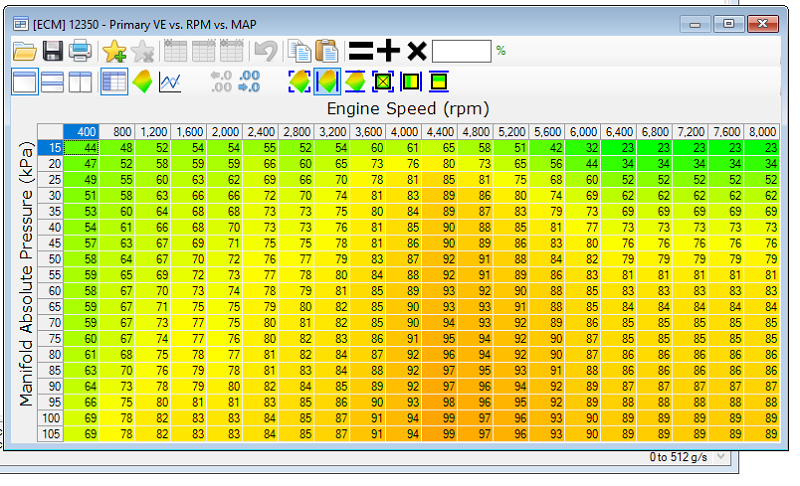Viewport: 800px width, 486px height.
Task: Click the surface icon with dashed corner brackets
Action: (x=299, y=82)
